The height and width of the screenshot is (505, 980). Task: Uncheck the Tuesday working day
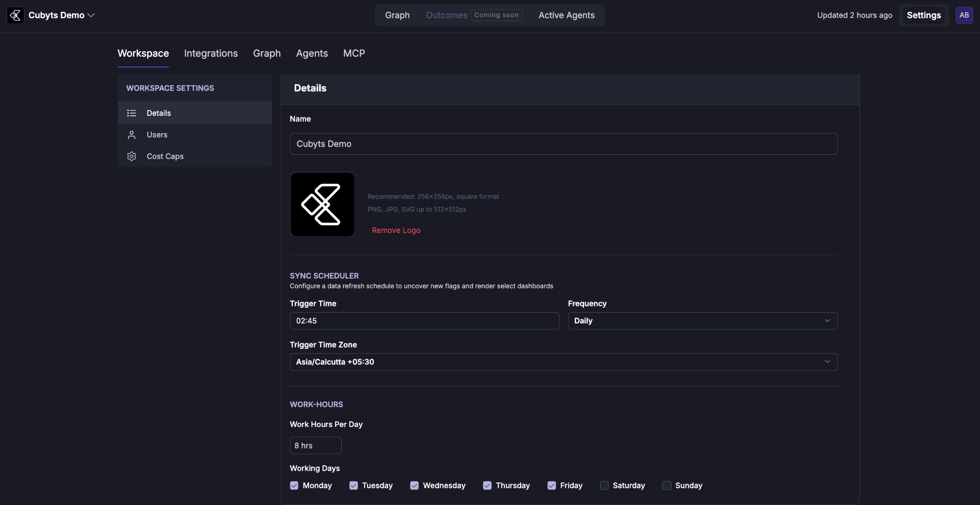click(x=354, y=485)
